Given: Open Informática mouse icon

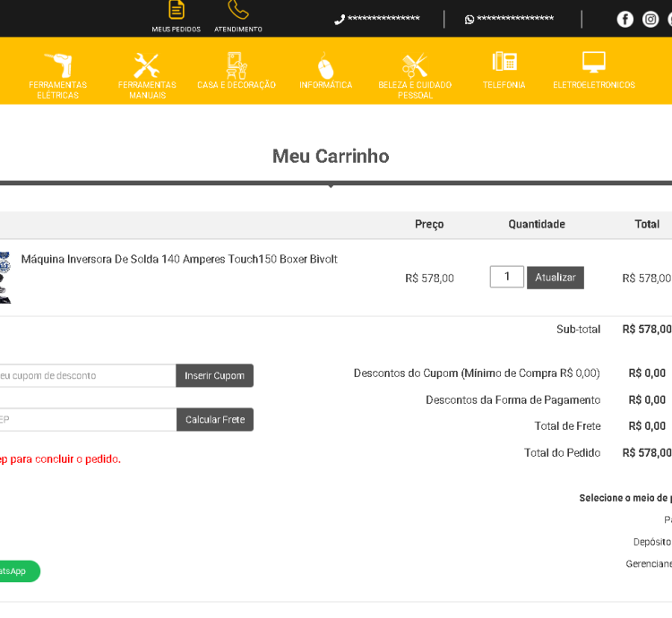Looking at the screenshot, I should (x=326, y=66).
